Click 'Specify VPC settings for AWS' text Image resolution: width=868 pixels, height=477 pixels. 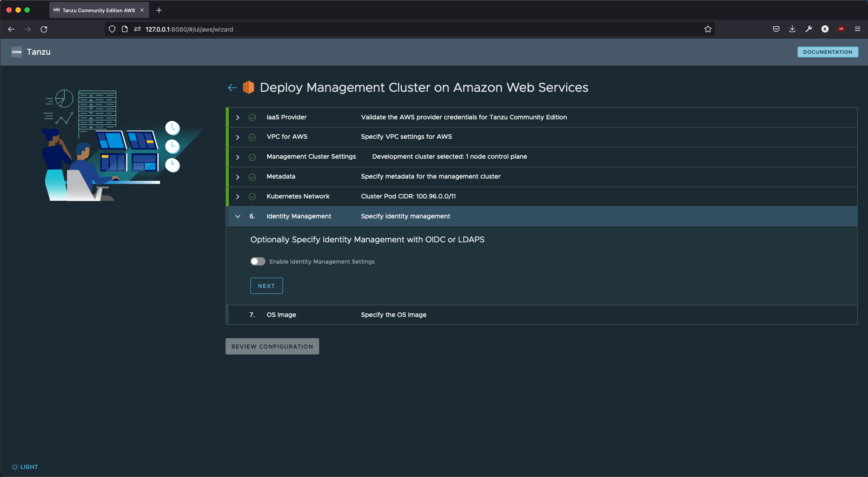(x=406, y=137)
